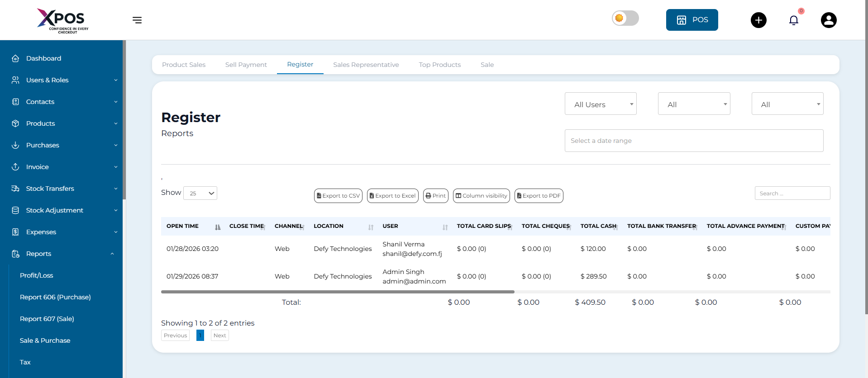The width and height of the screenshot is (868, 378).
Task: Click the black plus add icon
Action: point(758,20)
